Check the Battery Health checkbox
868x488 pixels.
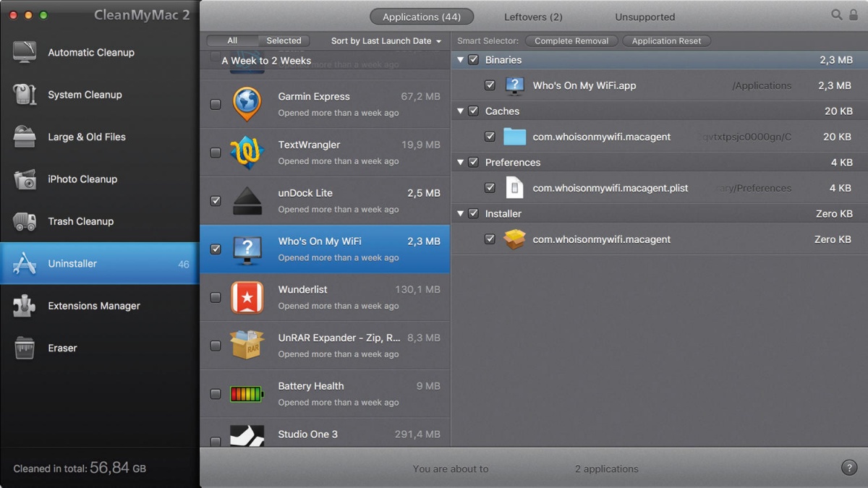216,394
